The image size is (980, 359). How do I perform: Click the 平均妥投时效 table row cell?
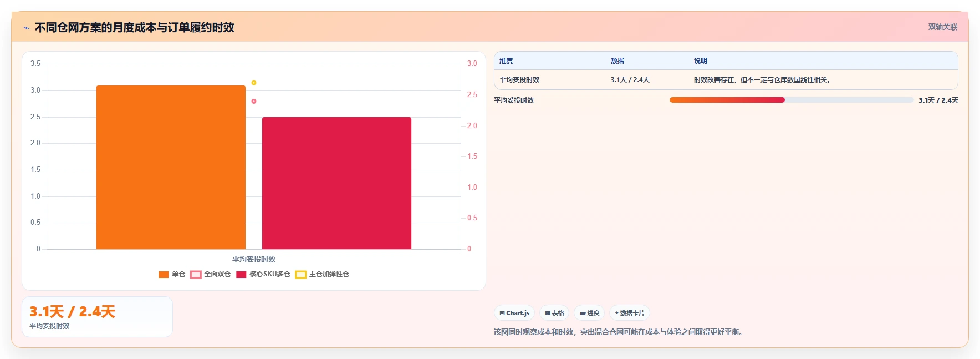point(519,80)
